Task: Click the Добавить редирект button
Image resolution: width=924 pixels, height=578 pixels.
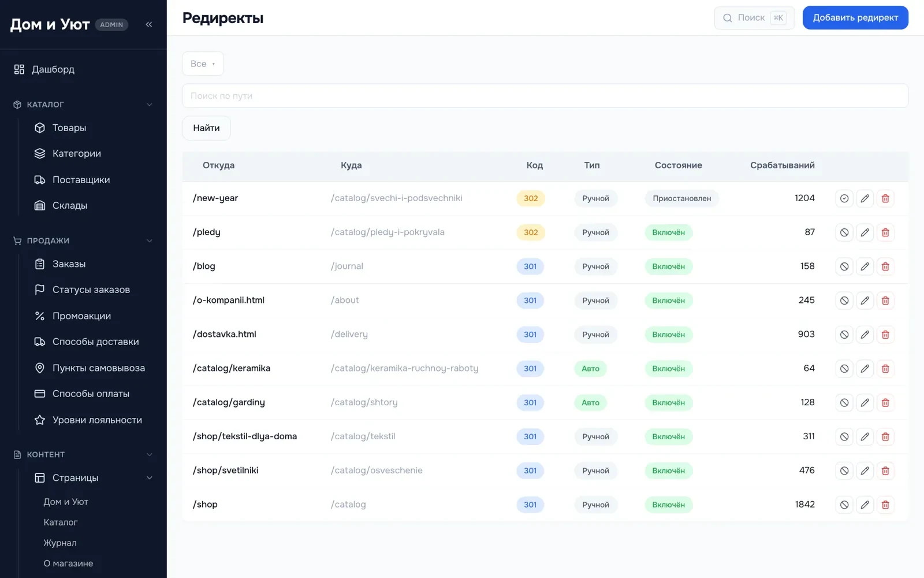Action: 855,18
